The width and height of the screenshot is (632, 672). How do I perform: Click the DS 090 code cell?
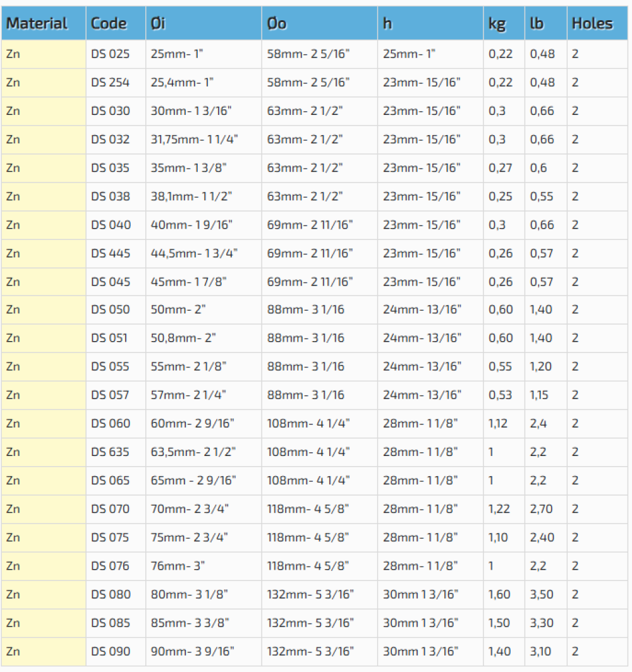(x=111, y=651)
